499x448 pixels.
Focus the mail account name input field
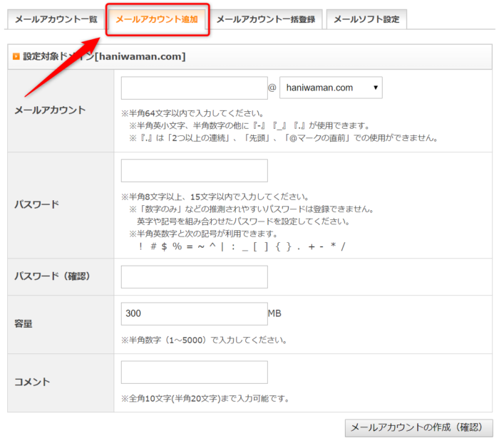click(194, 88)
